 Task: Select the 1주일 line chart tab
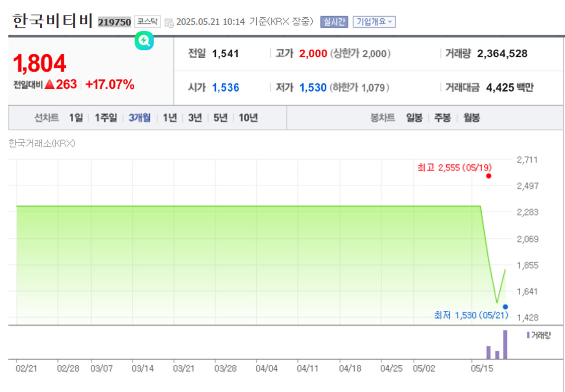(x=106, y=118)
